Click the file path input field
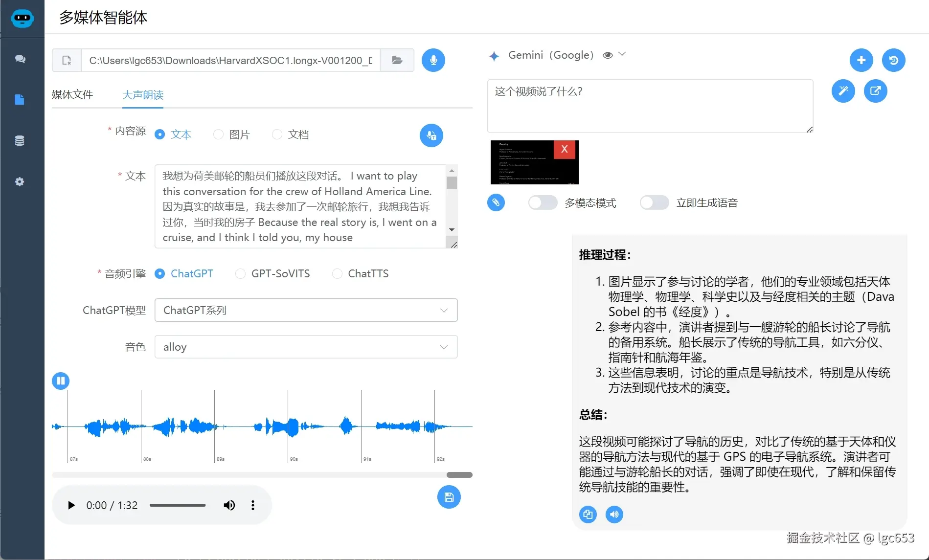 (x=231, y=60)
